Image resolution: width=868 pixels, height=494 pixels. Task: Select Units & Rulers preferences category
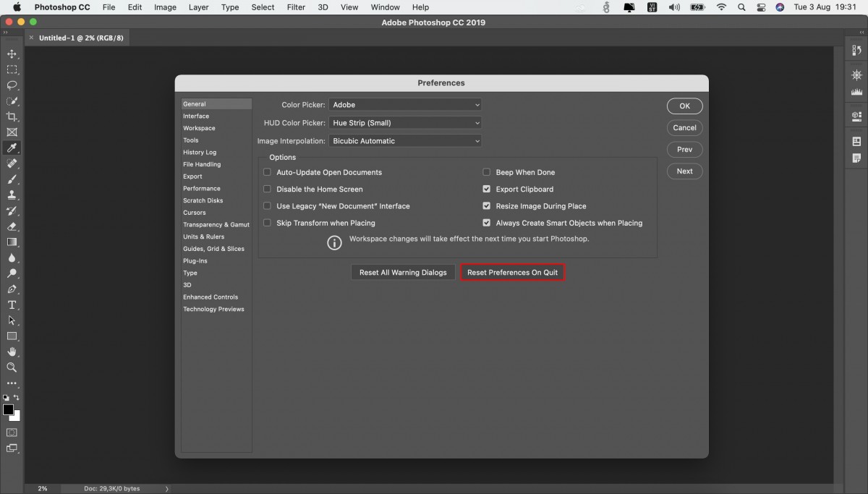[204, 237]
